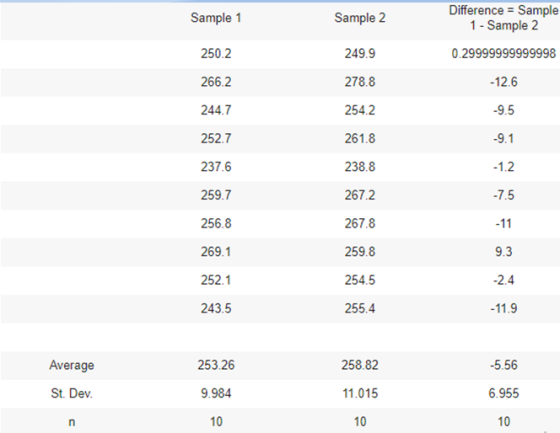Click Sample 1 value 256.8
Viewport: 560px width, 433px height.
(216, 223)
